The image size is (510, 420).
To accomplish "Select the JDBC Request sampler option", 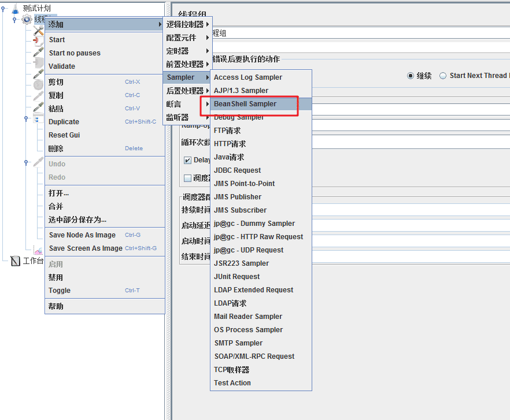I will [x=236, y=170].
